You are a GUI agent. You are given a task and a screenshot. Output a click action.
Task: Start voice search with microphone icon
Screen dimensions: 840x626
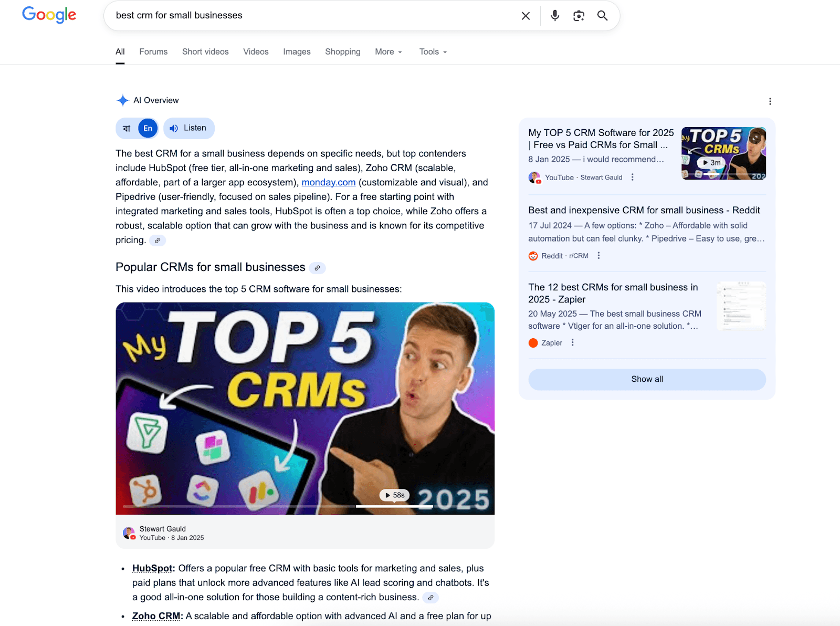[555, 16]
